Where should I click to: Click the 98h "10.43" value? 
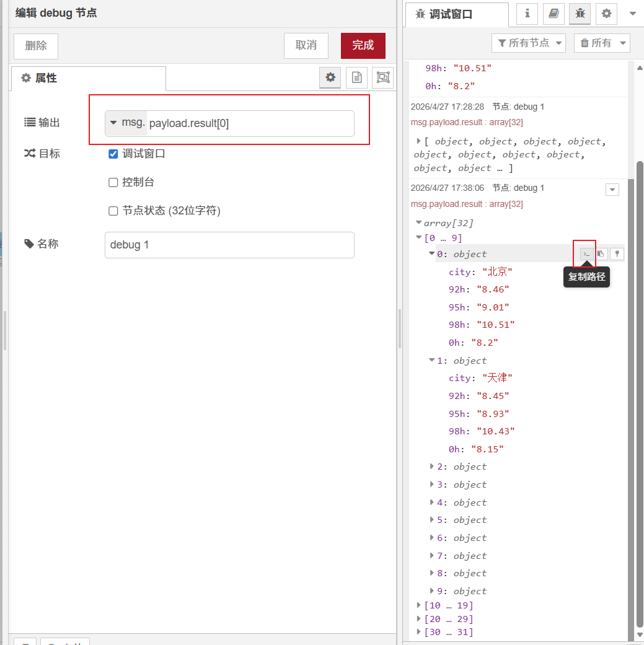496,431
